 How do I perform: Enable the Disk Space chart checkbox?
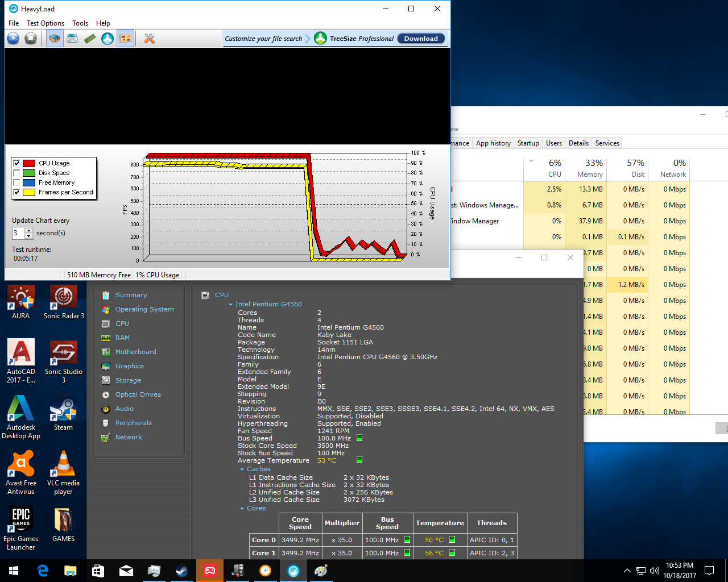pos(16,173)
